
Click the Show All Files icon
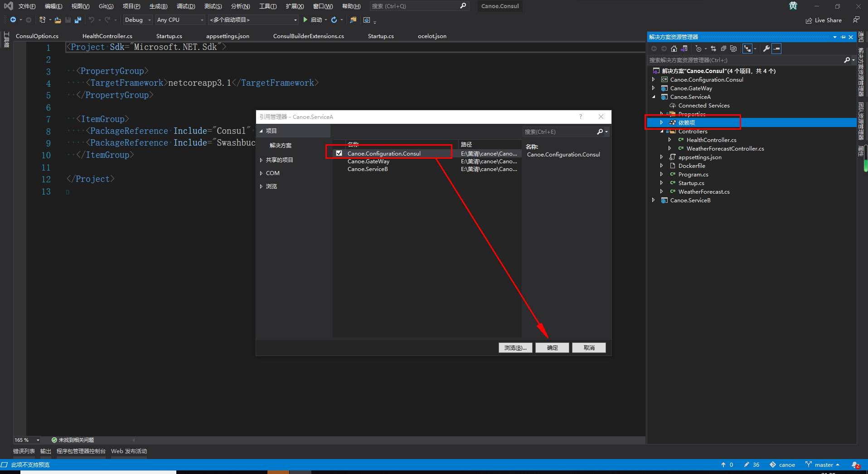click(733, 49)
